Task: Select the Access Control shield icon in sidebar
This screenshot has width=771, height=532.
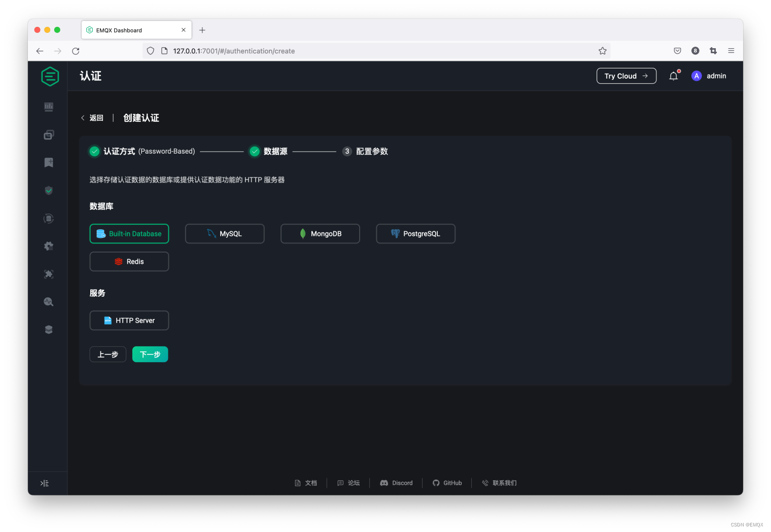Action: click(48, 190)
